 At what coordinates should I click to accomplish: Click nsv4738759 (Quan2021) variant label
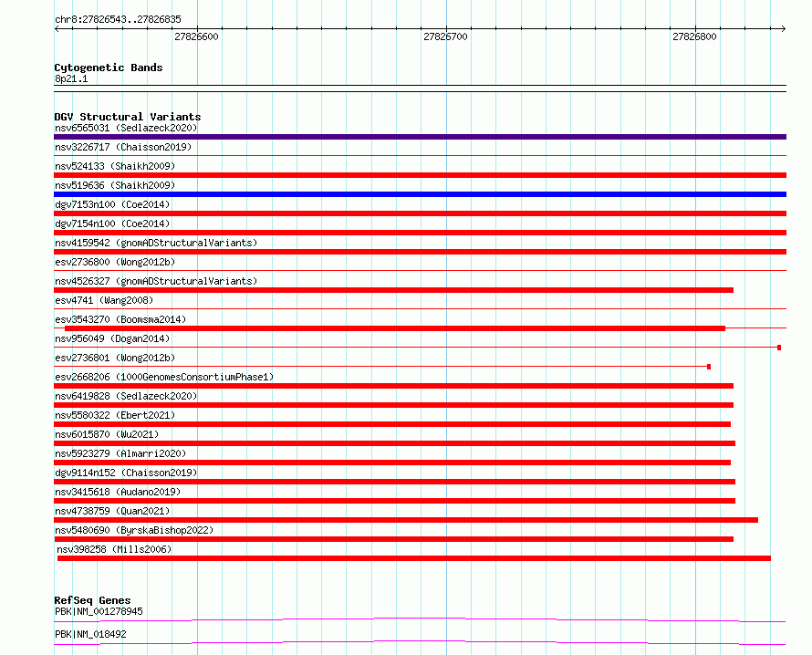tap(112, 511)
